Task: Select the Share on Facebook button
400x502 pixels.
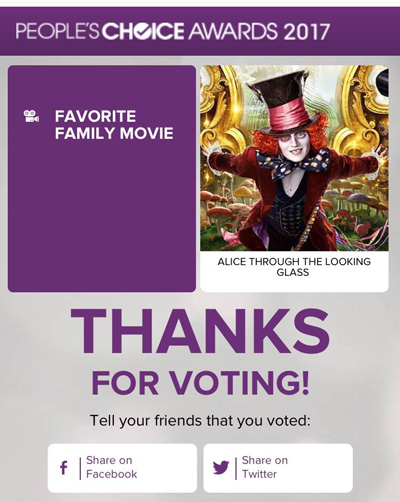Action: [122, 468]
